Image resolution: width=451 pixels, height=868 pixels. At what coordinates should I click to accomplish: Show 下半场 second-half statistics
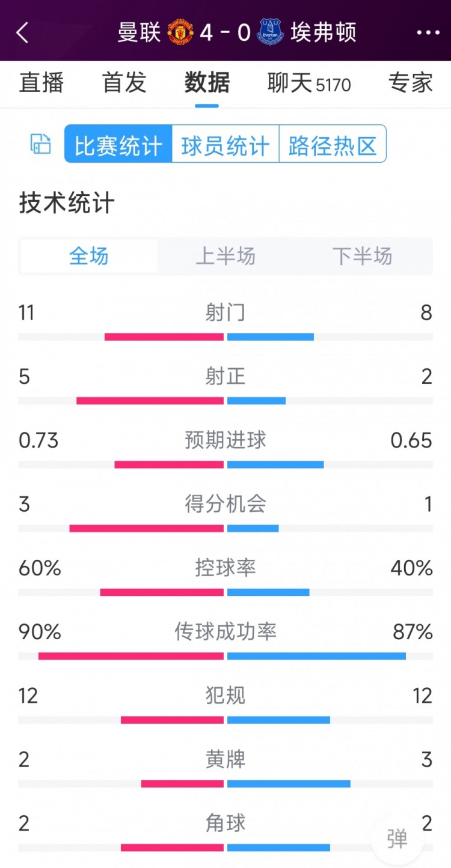click(363, 256)
